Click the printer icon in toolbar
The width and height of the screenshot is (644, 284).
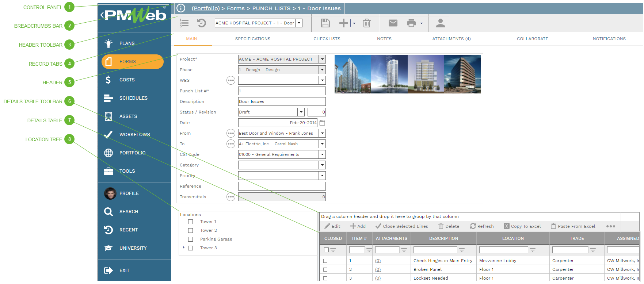tap(411, 23)
